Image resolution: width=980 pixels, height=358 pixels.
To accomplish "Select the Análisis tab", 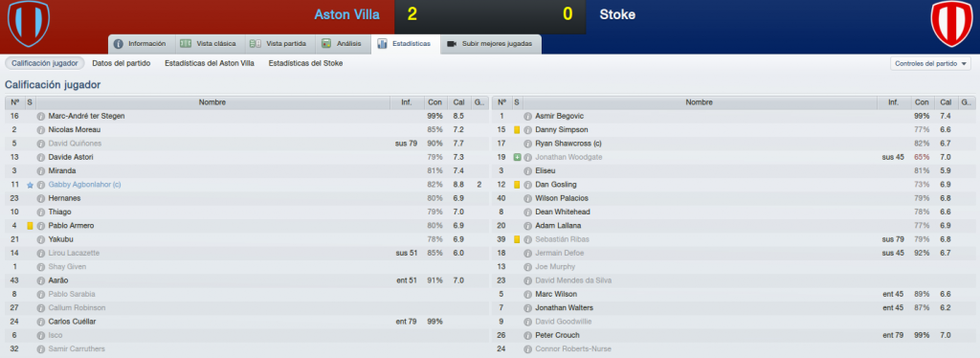I will point(338,44).
